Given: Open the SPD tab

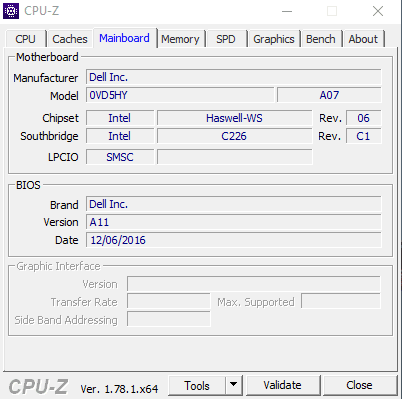Looking at the screenshot, I should [226, 39].
